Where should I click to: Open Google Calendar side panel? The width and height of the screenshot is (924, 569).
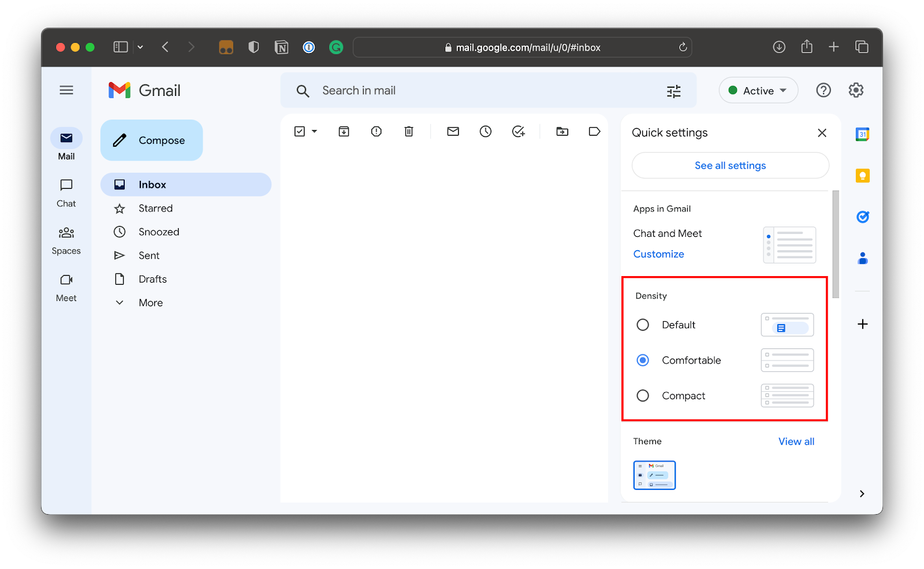tap(862, 134)
